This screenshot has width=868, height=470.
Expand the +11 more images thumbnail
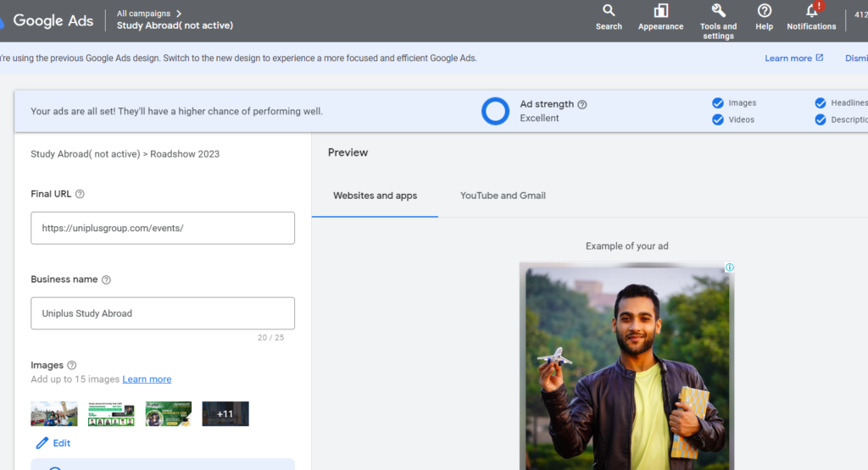(225, 414)
